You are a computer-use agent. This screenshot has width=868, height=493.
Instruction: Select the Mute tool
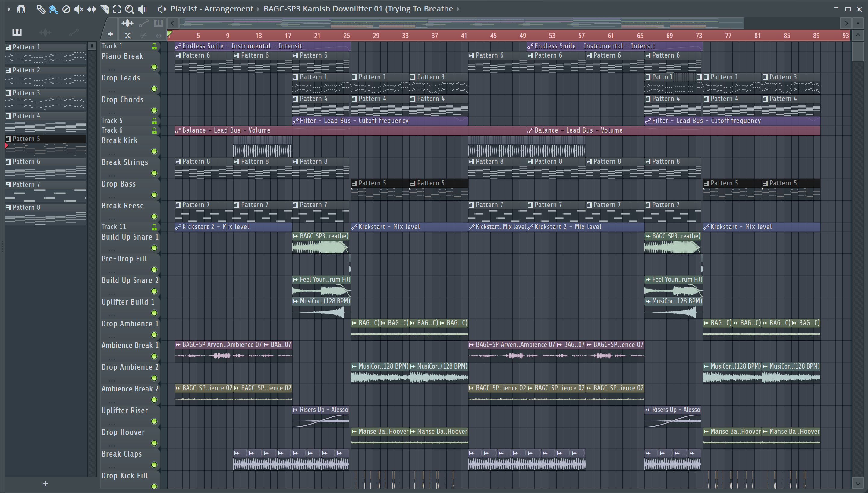(79, 9)
